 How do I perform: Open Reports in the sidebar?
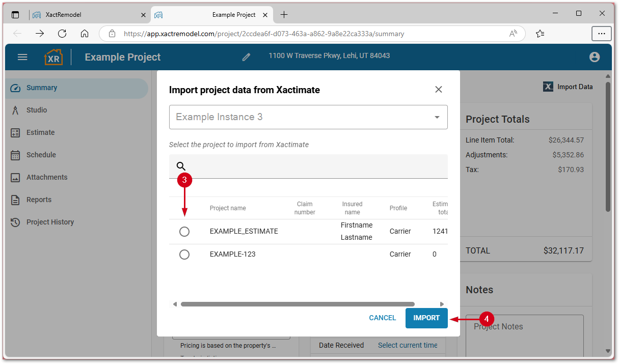tap(76, 200)
